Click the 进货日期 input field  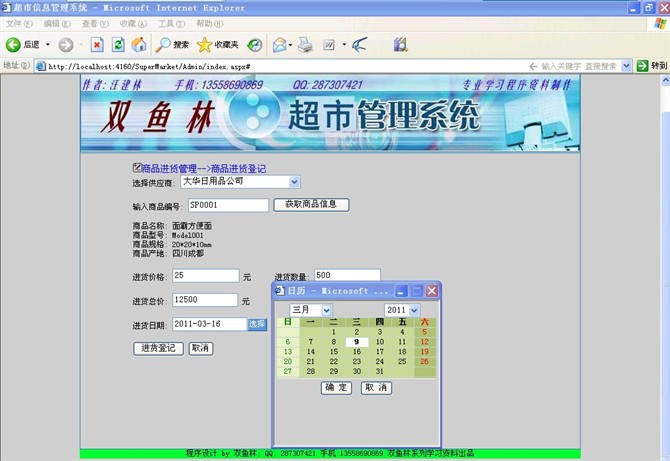(210, 324)
